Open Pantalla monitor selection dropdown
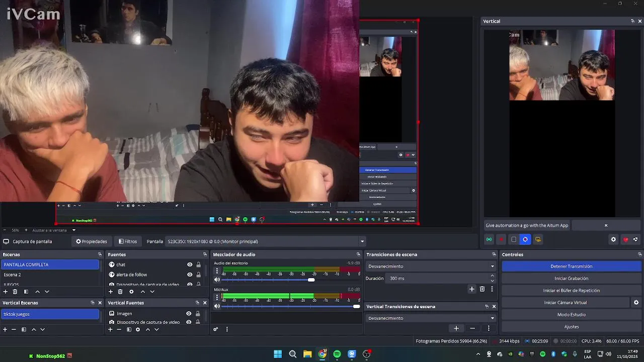Image resolution: width=644 pixels, height=362 pixels. [x=266, y=241]
